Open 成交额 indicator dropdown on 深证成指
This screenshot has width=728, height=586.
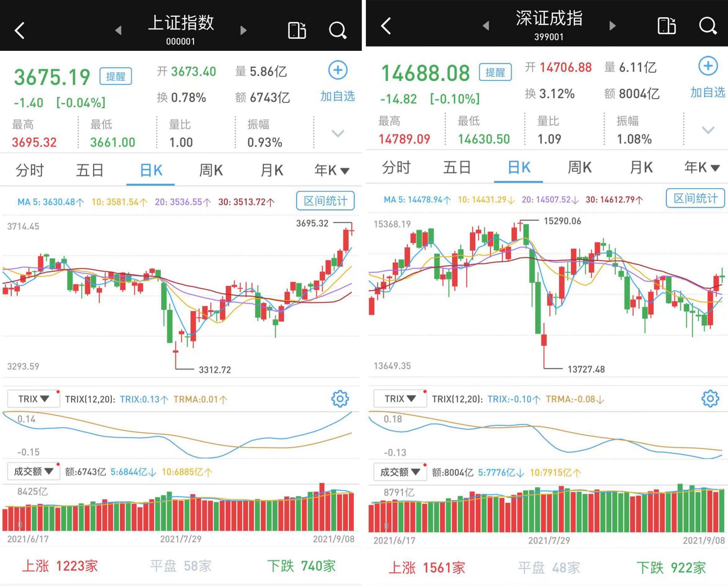400,472
